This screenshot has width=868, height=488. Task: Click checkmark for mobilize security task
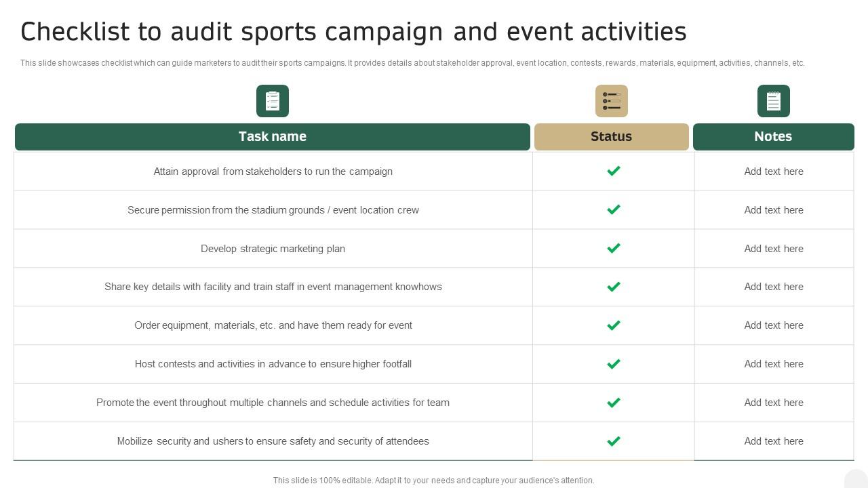point(614,441)
